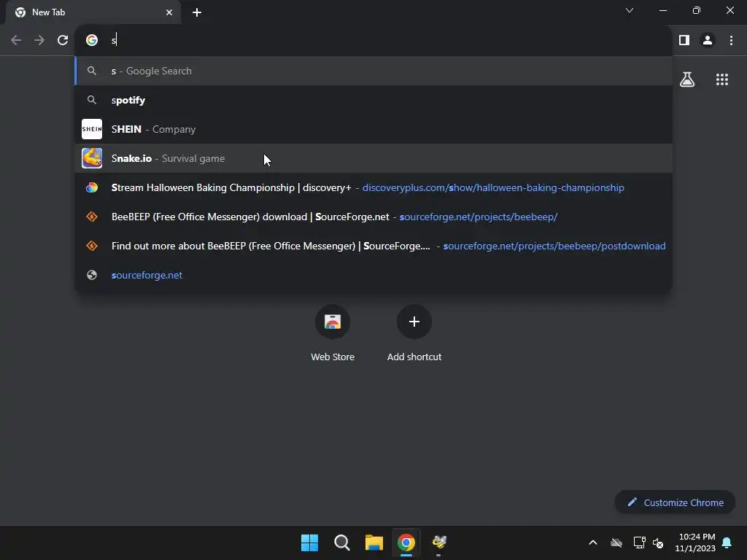This screenshot has width=747, height=560.
Task: Click the globe icon beside sourceforge.net
Action: [92, 275]
